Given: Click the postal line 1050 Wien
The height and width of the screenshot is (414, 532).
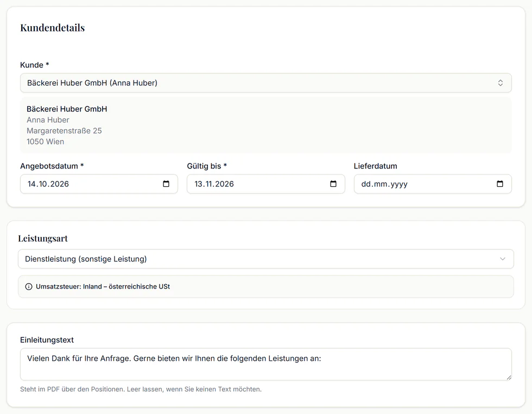Looking at the screenshot, I should 46,142.
